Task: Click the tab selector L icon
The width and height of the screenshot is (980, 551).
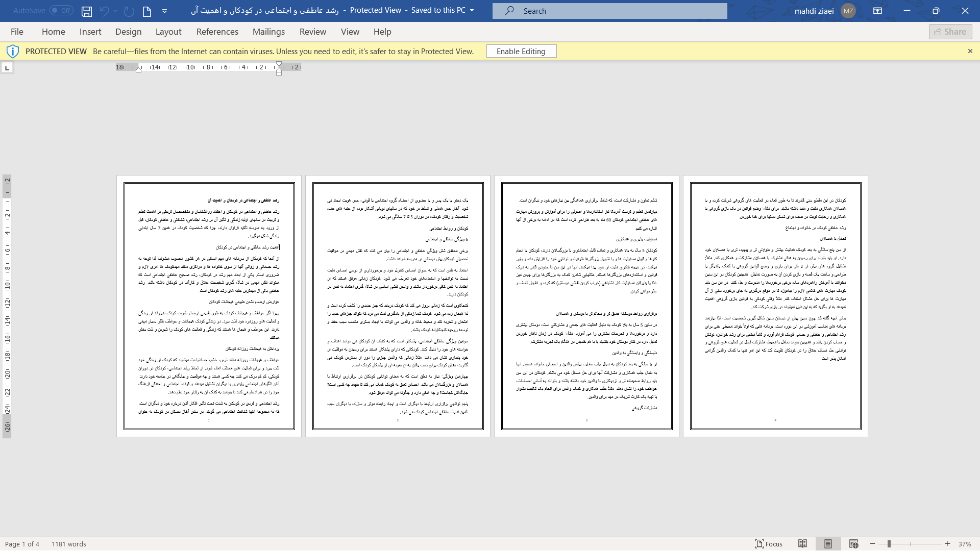Action: (7, 68)
